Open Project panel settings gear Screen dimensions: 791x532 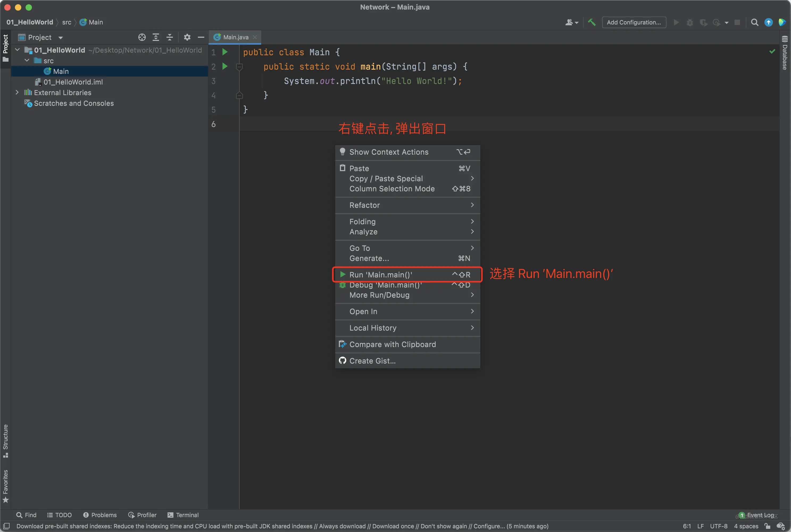point(187,37)
